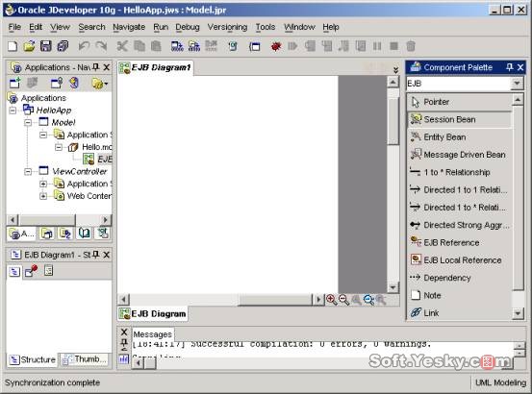Select EJB Local Reference palette item
The image size is (532, 394).
click(460, 260)
